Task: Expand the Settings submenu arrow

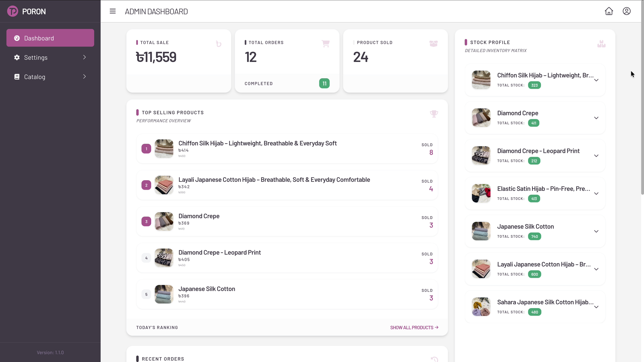Action: [x=85, y=57]
